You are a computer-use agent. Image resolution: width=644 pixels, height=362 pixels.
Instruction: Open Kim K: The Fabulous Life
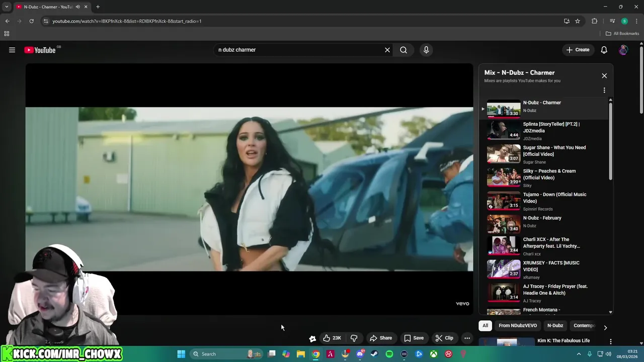point(563,341)
